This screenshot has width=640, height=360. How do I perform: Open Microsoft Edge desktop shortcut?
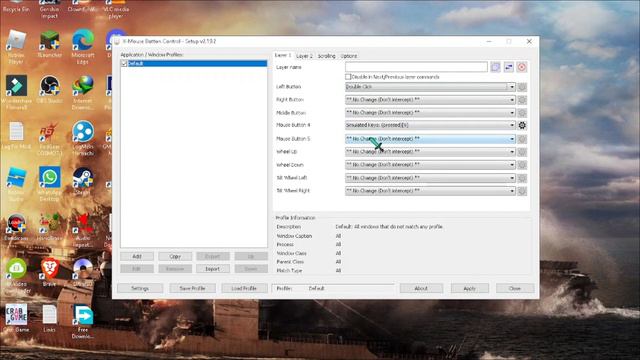[83, 47]
